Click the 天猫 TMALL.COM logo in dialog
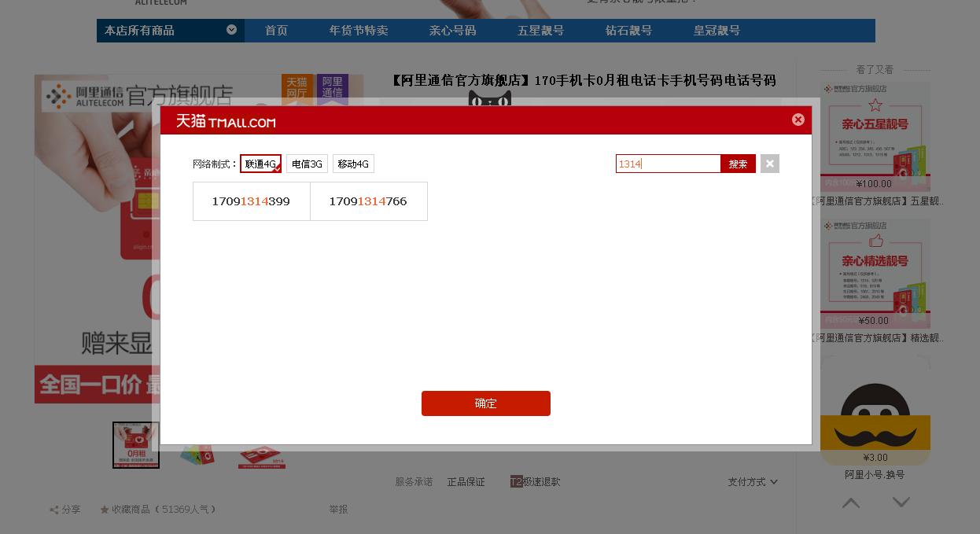Screen dimensions: 980x534 [x=225, y=121]
